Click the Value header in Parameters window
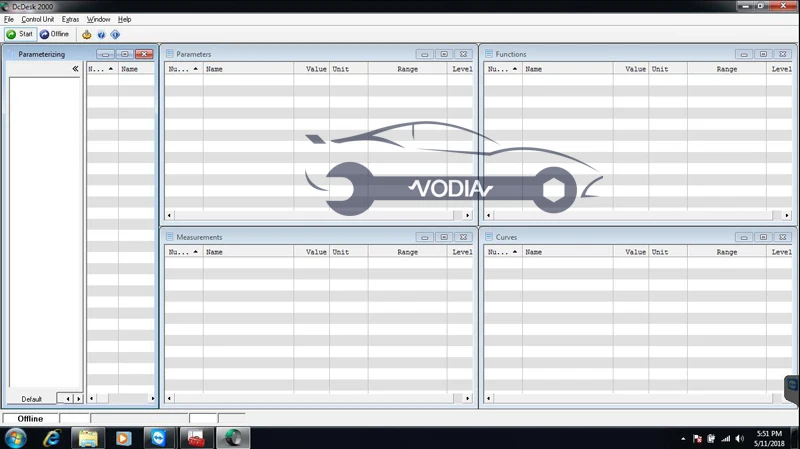 point(312,69)
